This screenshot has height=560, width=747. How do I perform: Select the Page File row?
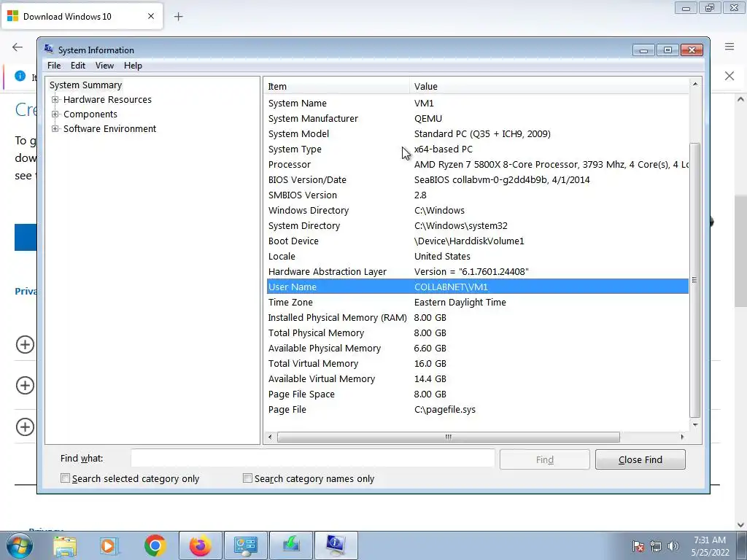click(477, 410)
